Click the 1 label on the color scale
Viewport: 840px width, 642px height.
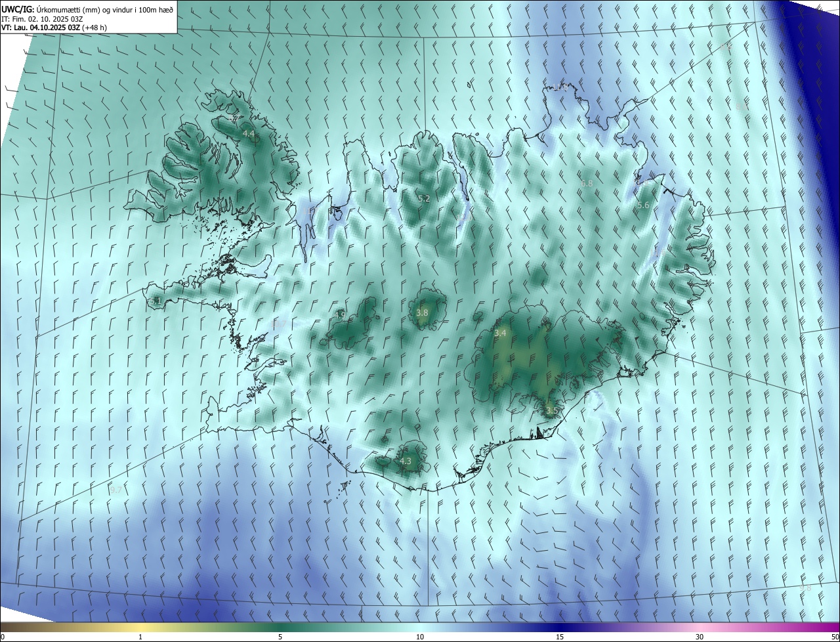pyautogui.click(x=140, y=637)
